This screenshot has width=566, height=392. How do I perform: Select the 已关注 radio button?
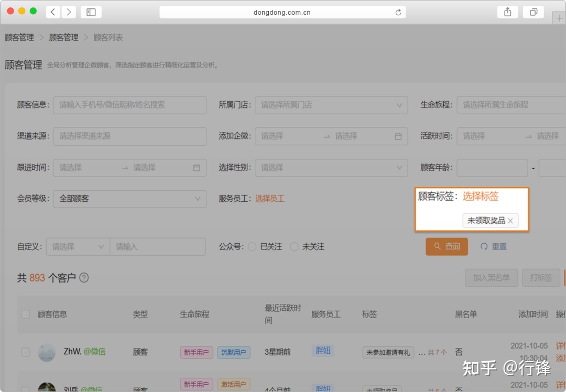pos(252,246)
